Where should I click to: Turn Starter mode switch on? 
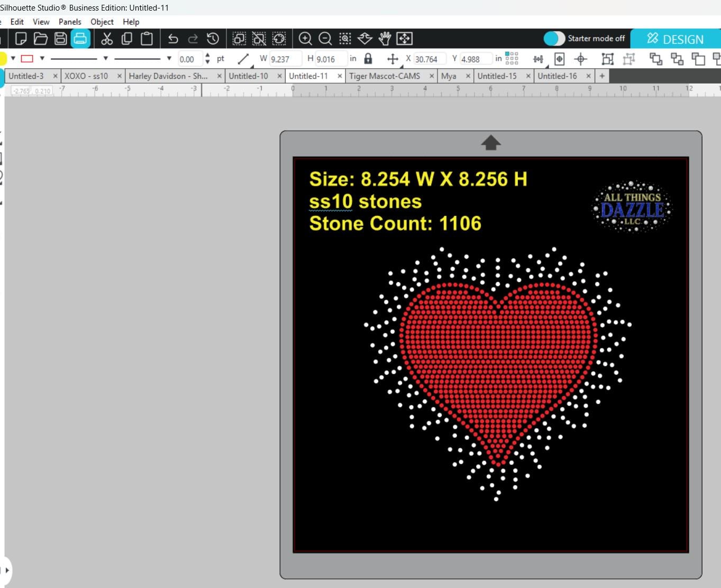pos(554,39)
